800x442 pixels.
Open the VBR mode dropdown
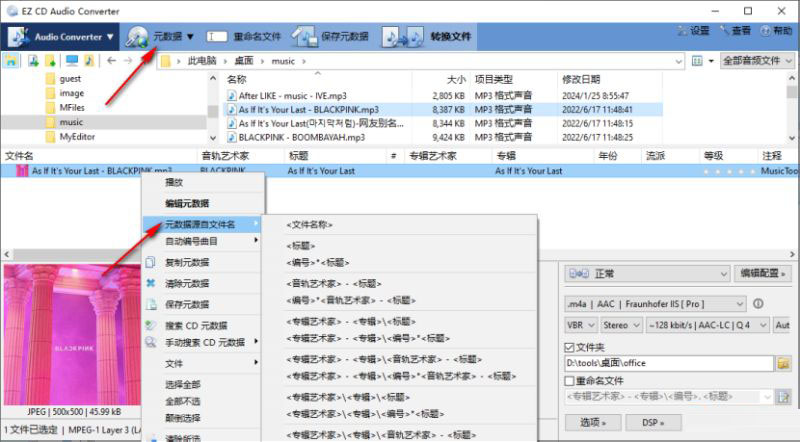pos(580,325)
